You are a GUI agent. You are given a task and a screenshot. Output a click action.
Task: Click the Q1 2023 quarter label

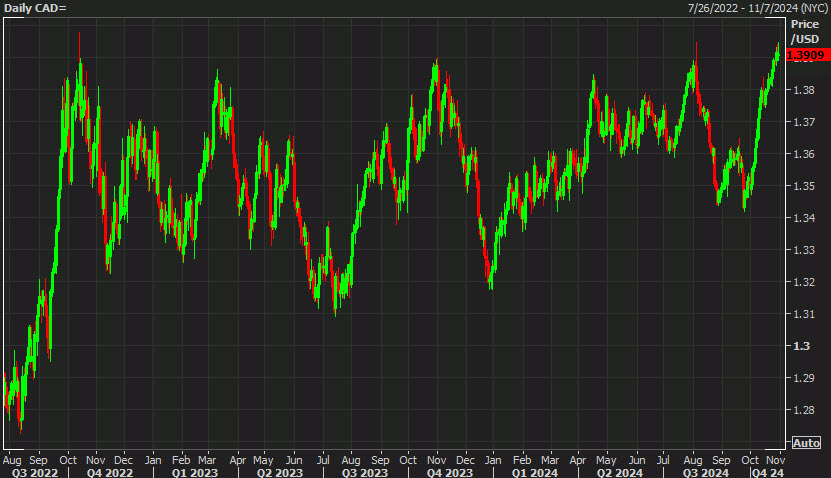[195, 472]
